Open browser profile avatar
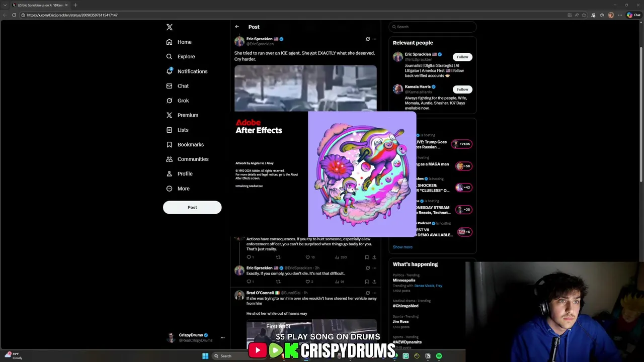 pyautogui.click(x=611, y=15)
